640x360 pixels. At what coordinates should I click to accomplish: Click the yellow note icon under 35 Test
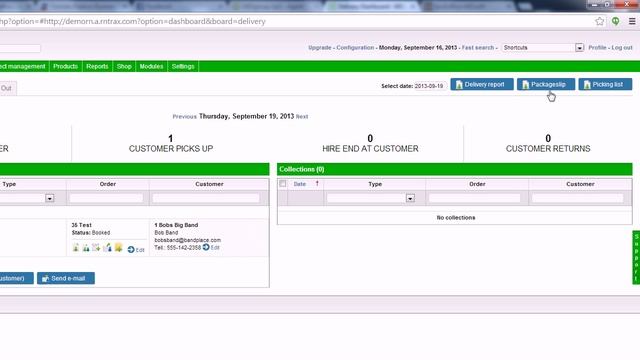pyautogui.click(x=118, y=247)
